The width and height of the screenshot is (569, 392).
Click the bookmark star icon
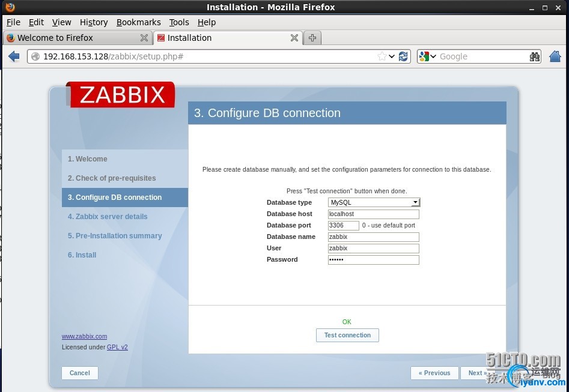pos(382,56)
